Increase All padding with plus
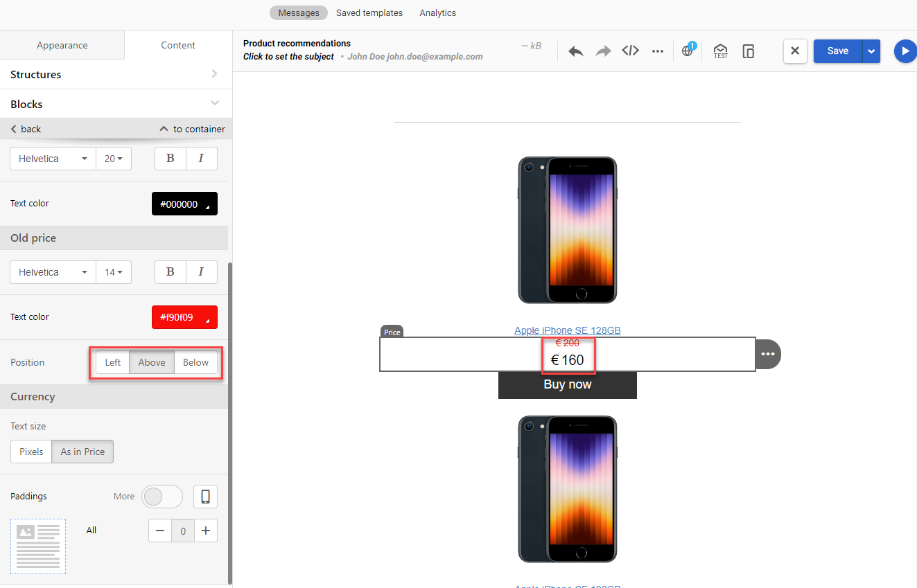917x588 pixels. click(206, 531)
